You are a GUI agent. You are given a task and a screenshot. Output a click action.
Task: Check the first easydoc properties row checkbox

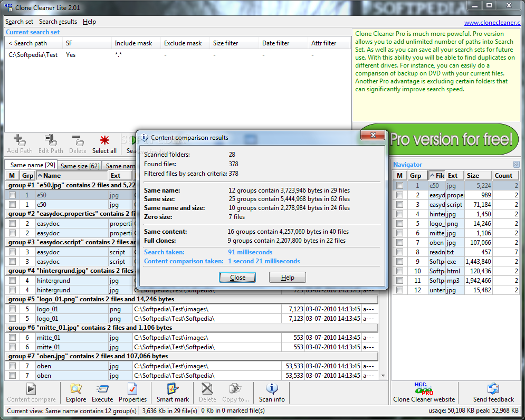click(x=12, y=223)
